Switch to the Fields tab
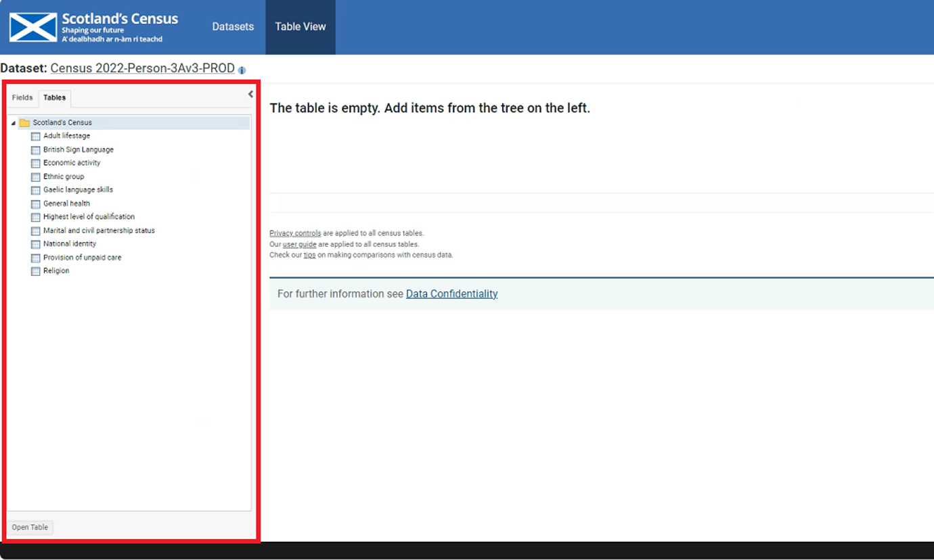 22,98
